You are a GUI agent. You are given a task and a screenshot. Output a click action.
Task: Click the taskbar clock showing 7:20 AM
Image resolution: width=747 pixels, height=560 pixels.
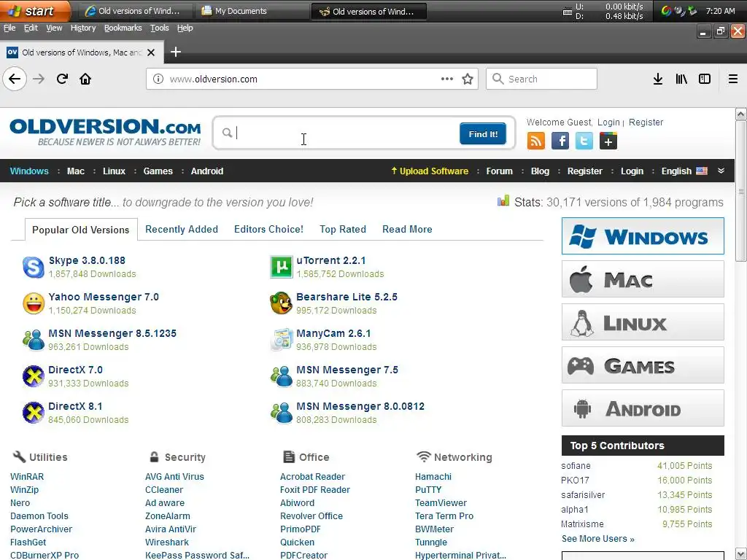pyautogui.click(x=720, y=11)
